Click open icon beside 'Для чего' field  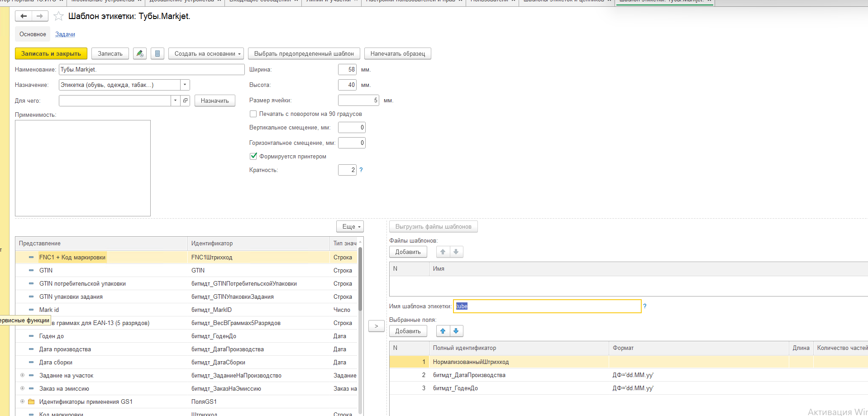click(185, 100)
